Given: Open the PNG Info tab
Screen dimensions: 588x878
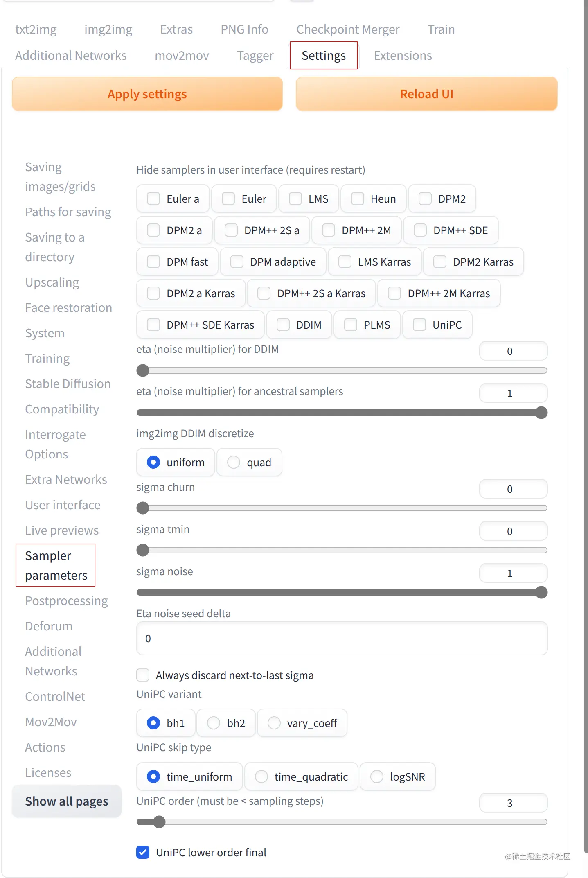Looking at the screenshot, I should click(x=244, y=29).
